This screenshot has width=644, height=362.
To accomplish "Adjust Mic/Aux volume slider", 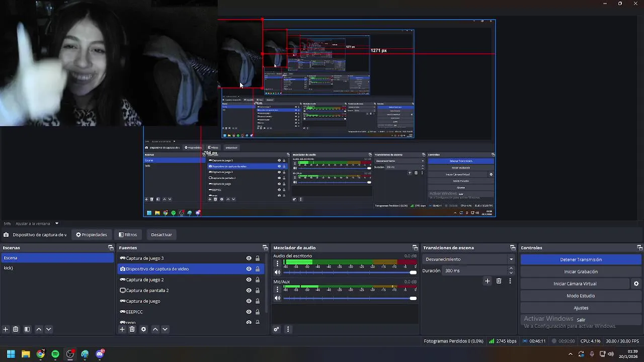I will (x=350, y=298).
